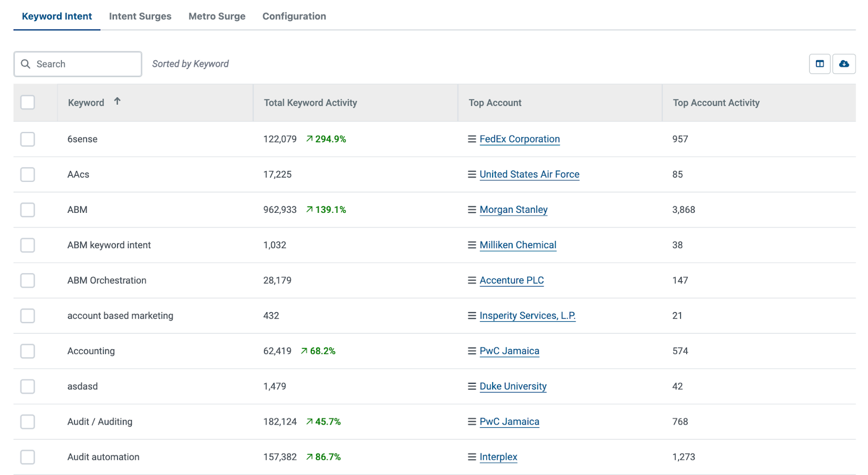
Task: Open list menu icon in Audit / Auditing row
Action: pyautogui.click(x=472, y=421)
